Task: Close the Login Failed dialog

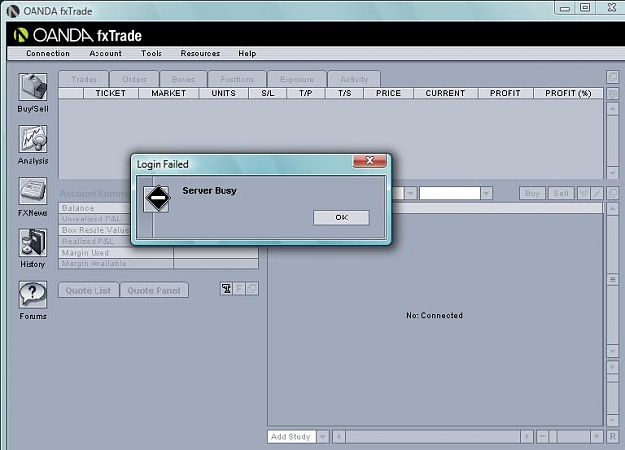Action: pyautogui.click(x=369, y=160)
